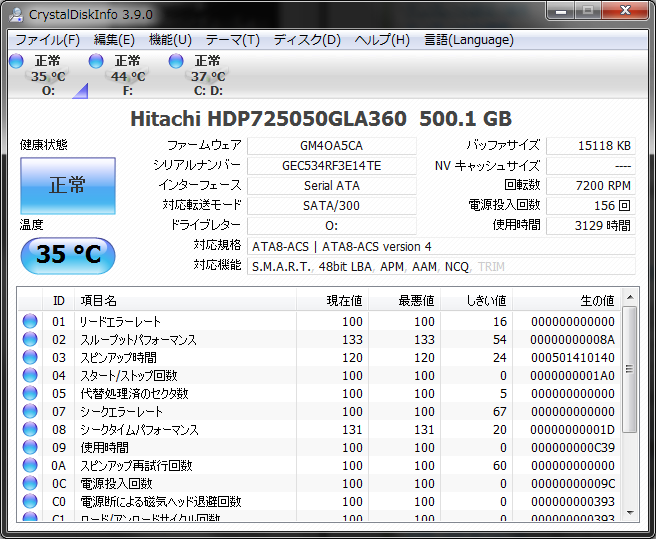This screenshot has width=656, height=539.
Task: Click scrollbar up arrow in SMART list
Action: click(x=630, y=297)
